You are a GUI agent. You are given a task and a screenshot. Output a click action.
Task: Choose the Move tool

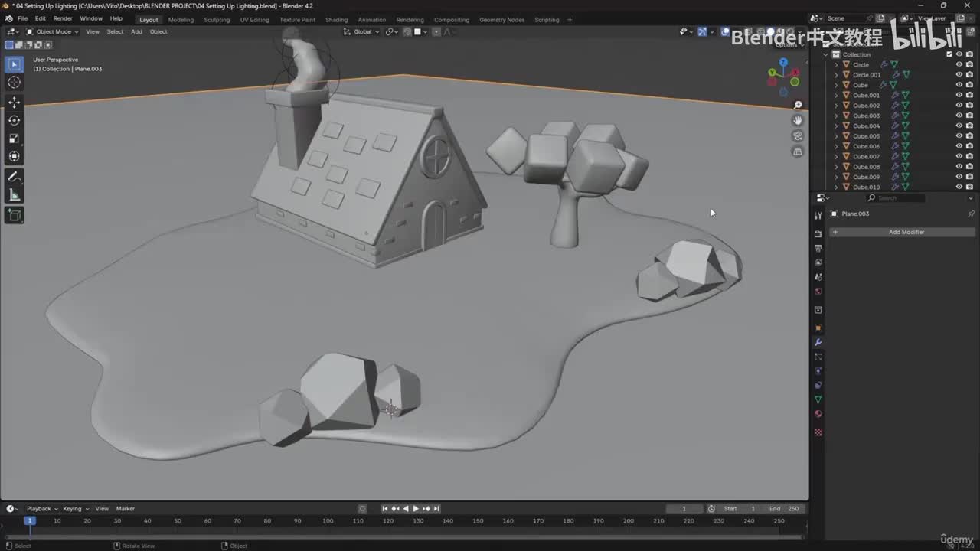click(x=14, y=102)
